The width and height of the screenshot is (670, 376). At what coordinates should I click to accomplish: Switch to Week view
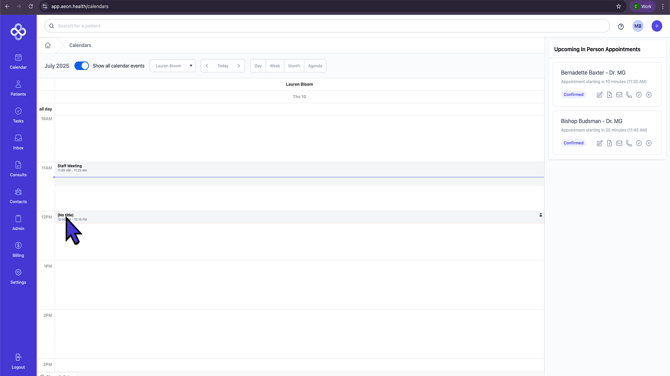point(275,66)
